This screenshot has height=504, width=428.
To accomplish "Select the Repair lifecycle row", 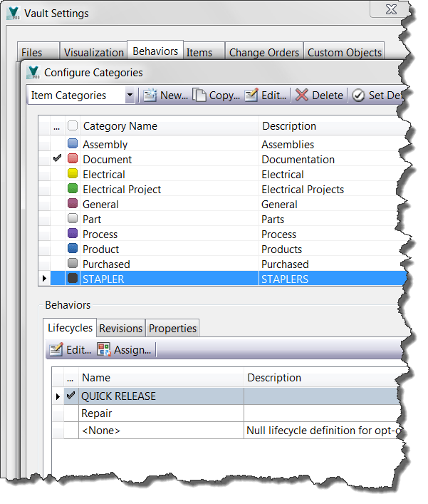I will tap(226, 413).
